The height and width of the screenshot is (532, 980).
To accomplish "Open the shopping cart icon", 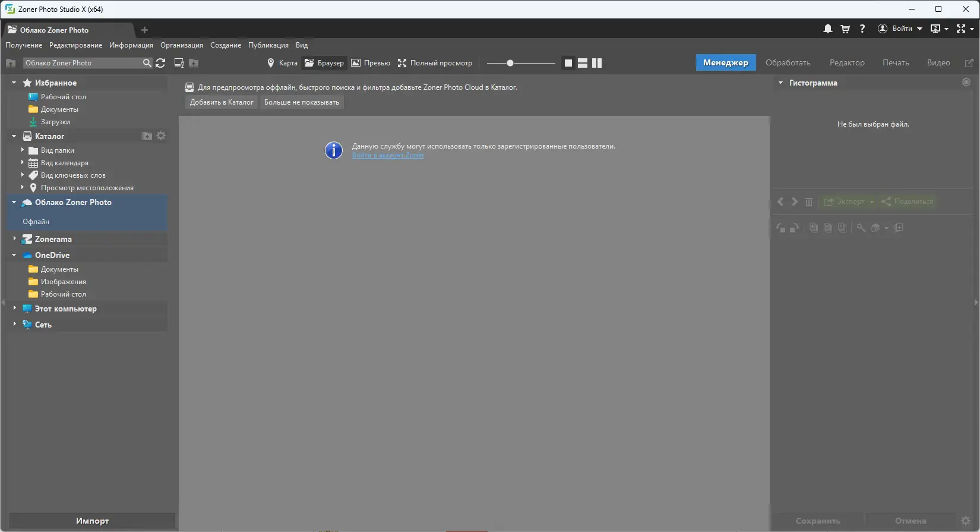I will (845, 29).
